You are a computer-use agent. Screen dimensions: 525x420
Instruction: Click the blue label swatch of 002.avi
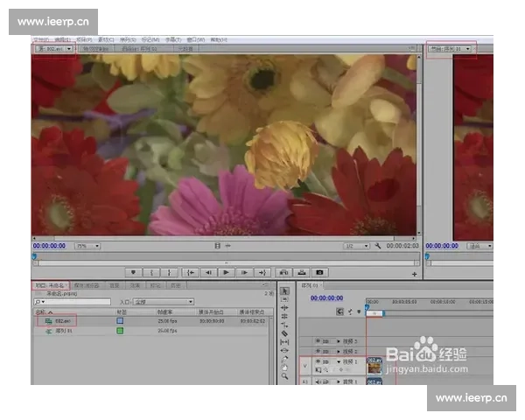click(x=121, y=321)
